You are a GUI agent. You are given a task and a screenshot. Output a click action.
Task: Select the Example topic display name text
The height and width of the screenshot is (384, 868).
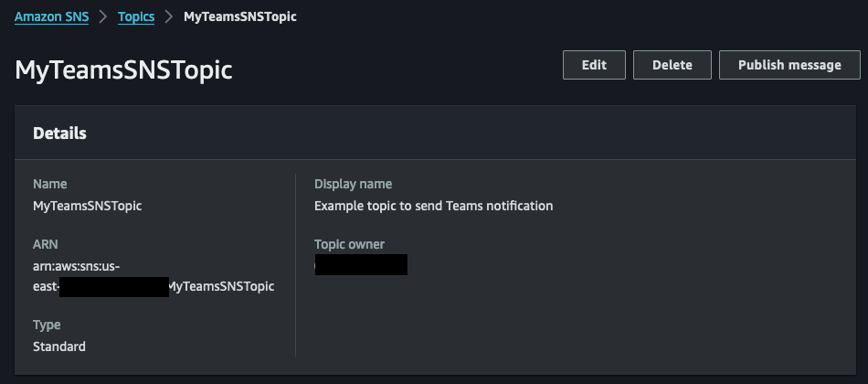[x=433, y=206]
